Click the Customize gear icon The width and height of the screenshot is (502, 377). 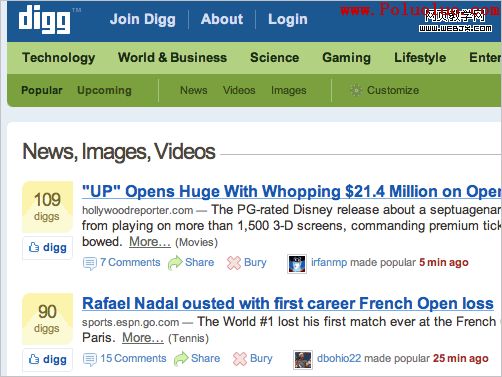[356, 90]
